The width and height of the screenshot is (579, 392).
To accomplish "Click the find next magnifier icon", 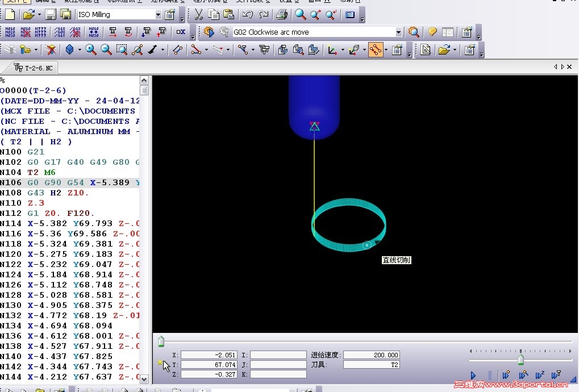I will [315, 14].
